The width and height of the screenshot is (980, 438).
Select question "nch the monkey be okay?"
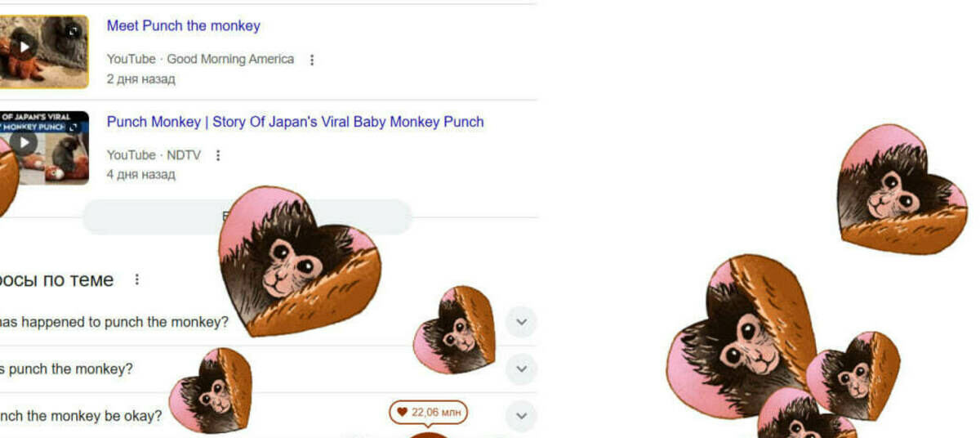click(x=82, y=416)
